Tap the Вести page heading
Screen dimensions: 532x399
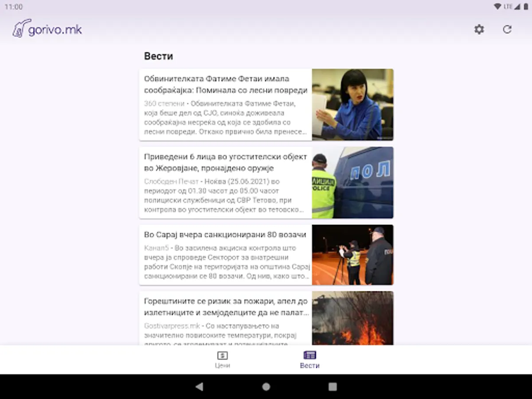(x=158, y=56)
